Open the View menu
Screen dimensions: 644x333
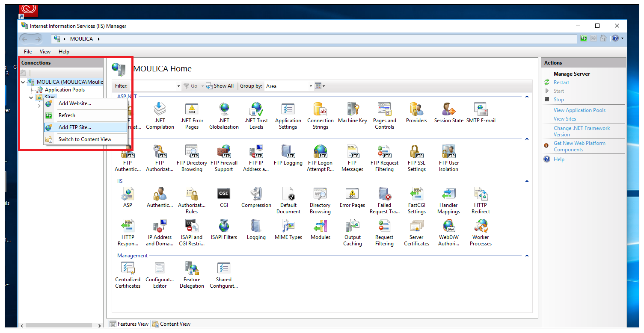click(45, 52)
